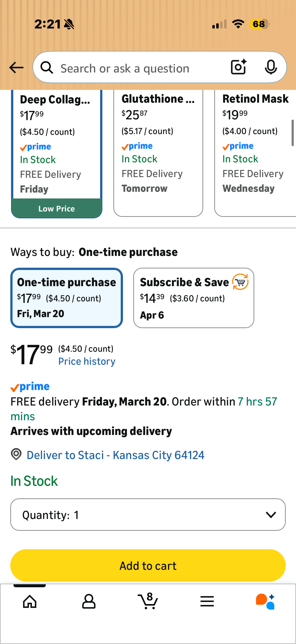Expand the Quantity dropdown
Image resolution: width=296 pixels, height=644 pixels.
pos(148,515)
